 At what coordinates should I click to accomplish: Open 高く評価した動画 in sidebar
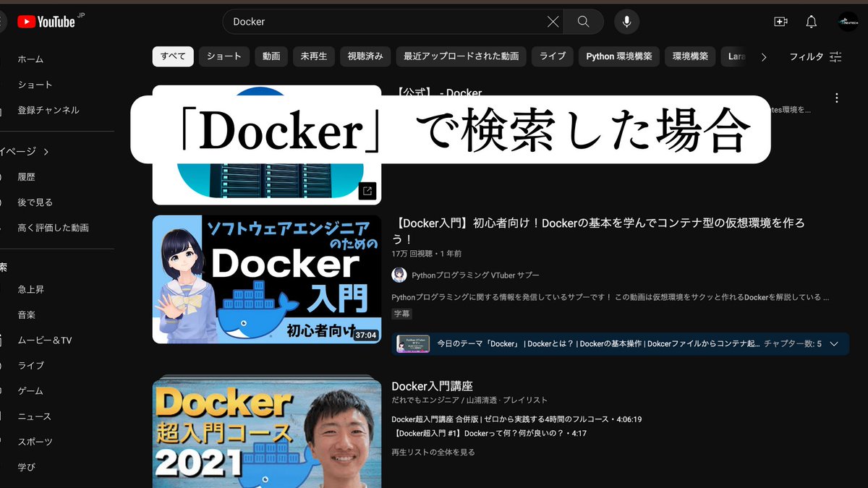pos(54,228)
